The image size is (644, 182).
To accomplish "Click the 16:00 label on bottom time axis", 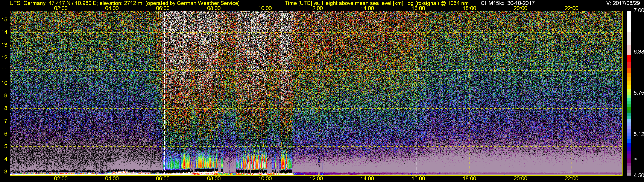I will [418, 179].
